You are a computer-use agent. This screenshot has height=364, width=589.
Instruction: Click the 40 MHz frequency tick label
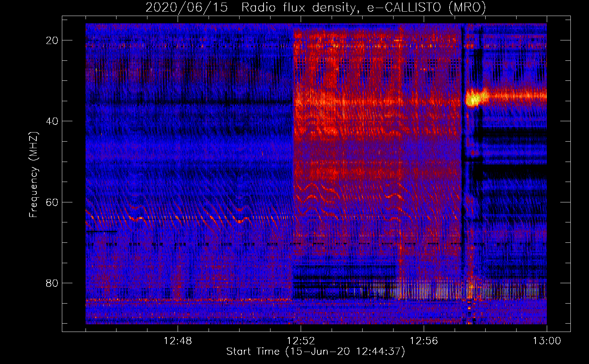52,121
